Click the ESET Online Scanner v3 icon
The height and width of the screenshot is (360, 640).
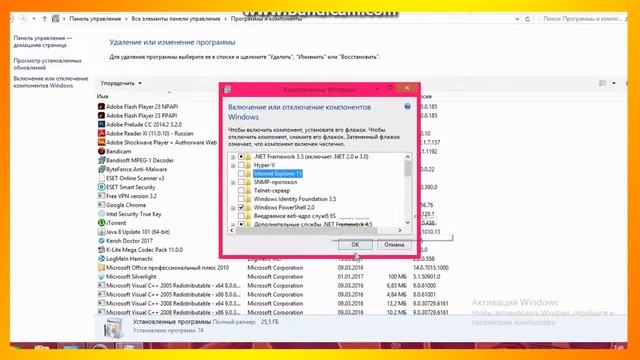tap(101, 178)
